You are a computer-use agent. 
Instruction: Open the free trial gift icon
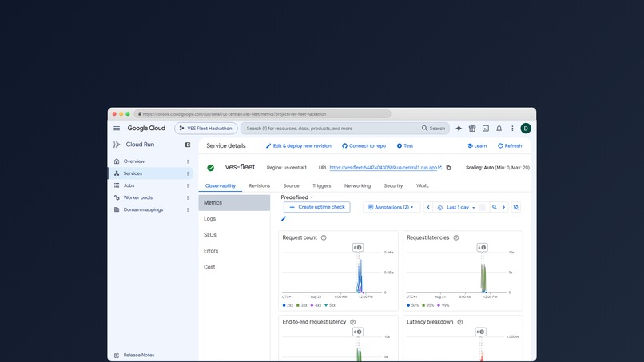point(472,129)
